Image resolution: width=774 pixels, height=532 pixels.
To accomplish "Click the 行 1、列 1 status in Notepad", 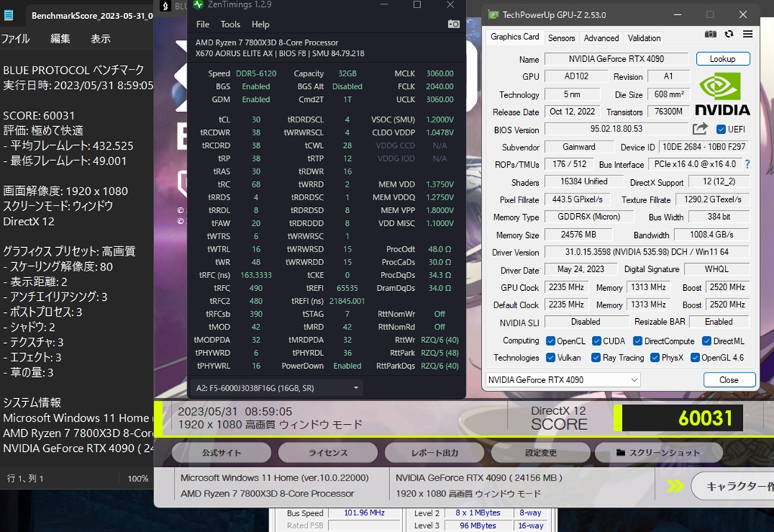I will click(25, 478).
